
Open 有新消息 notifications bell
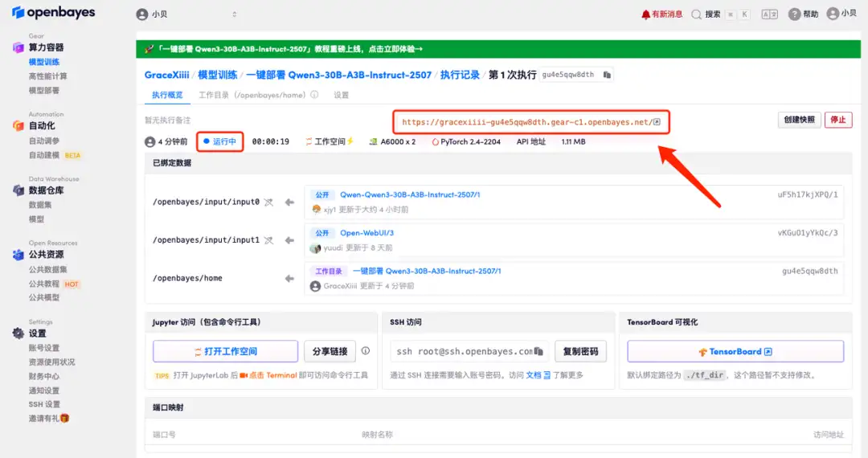pos(661,14)
